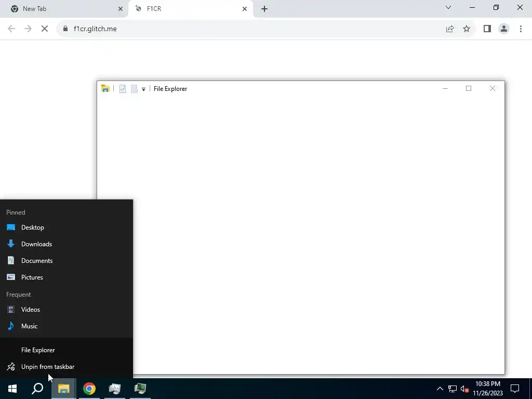Choose Unpin from taskbar
The image size is (532, 399).
66,367
